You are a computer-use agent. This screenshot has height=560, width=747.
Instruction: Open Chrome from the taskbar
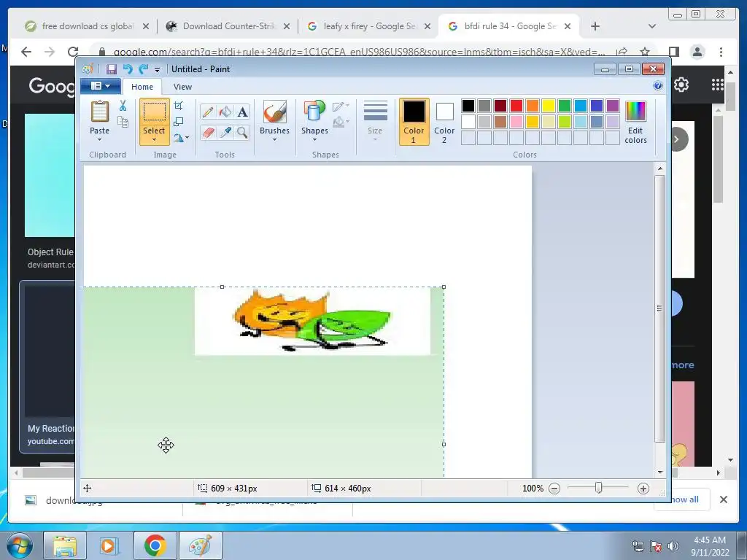(x=155, y=545)
